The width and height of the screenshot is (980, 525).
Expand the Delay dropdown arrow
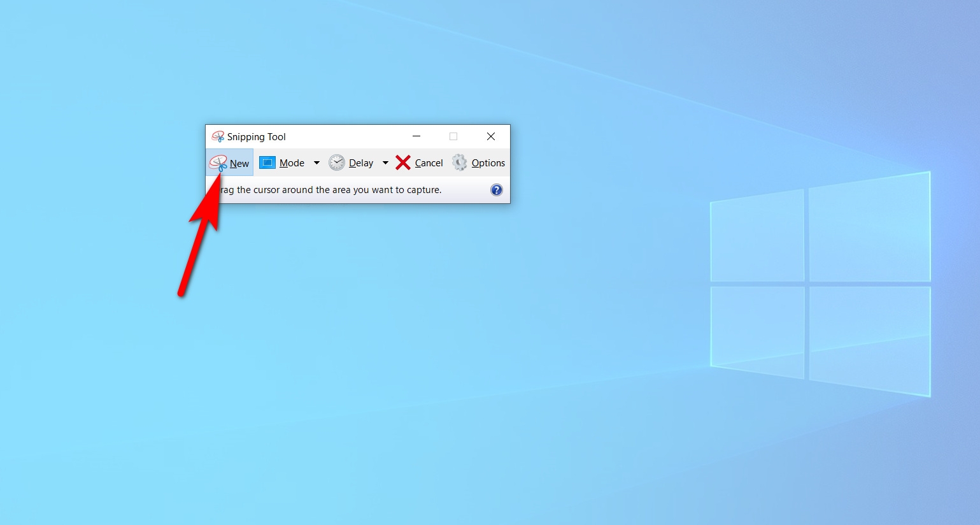385,163
